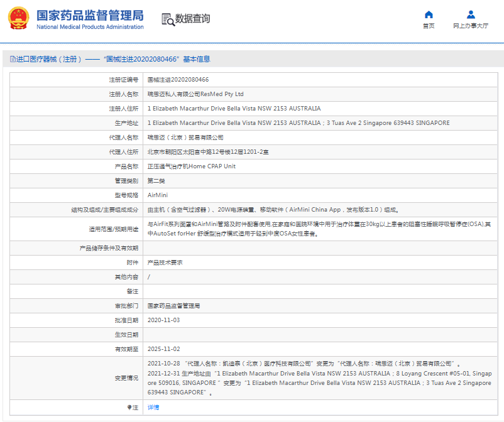
Task: Click the 其他内容 label
Action: [x=126, y=277]
